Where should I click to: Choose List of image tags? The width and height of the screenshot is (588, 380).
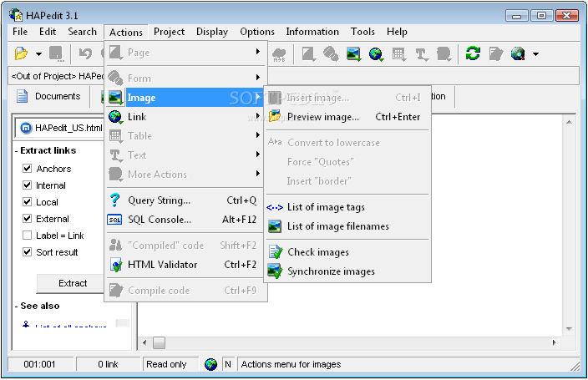click(347, 207)
